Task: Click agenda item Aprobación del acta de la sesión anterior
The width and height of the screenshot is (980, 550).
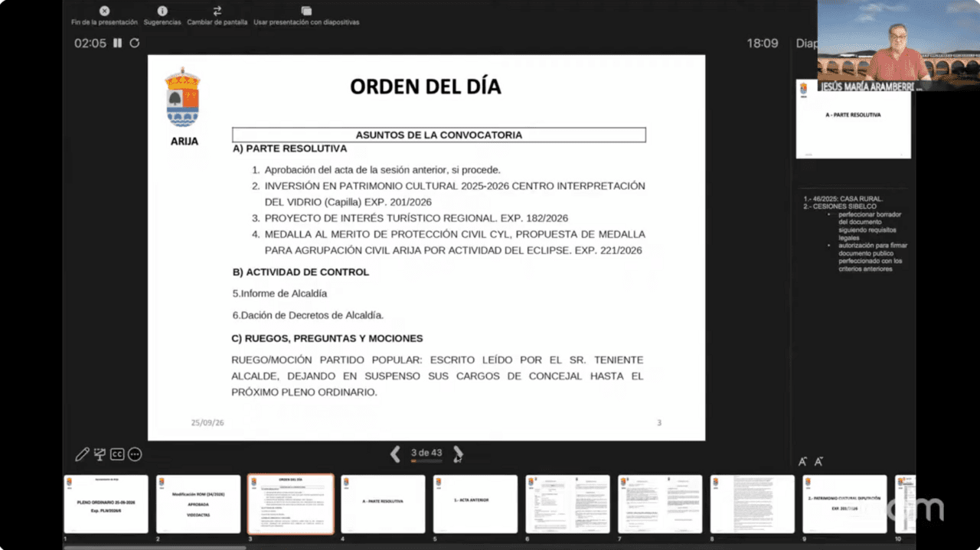Action: click(x=382, y=170)
